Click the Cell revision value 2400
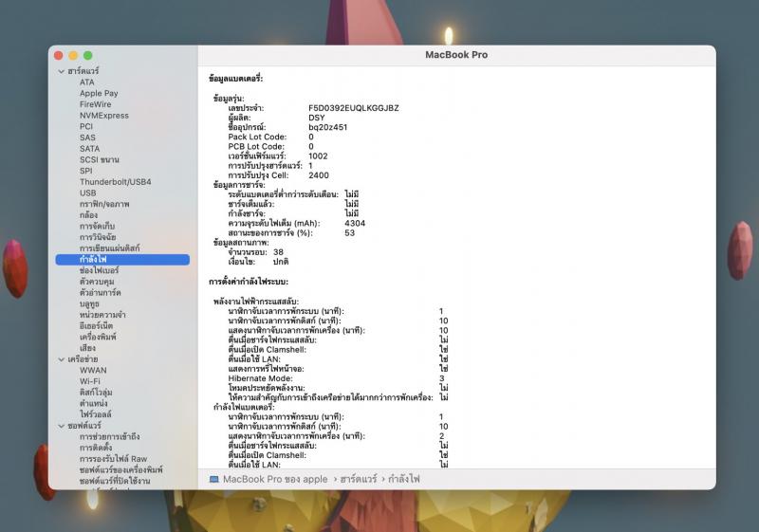 pyautogui.click(x=319, y=175)
